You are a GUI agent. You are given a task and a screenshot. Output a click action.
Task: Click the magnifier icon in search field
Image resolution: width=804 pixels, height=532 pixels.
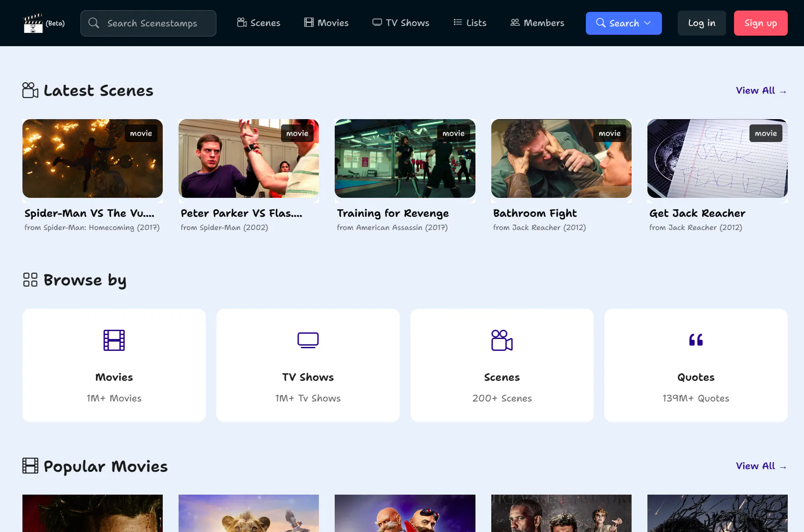pos(94,23)
